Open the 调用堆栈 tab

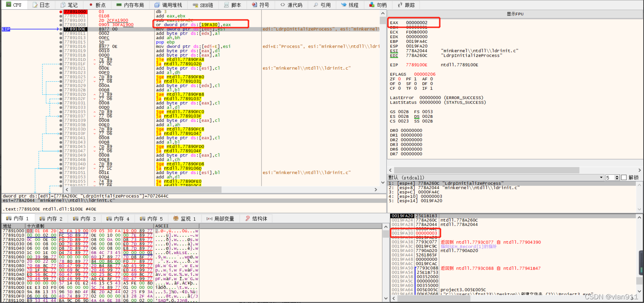point(168,5)
